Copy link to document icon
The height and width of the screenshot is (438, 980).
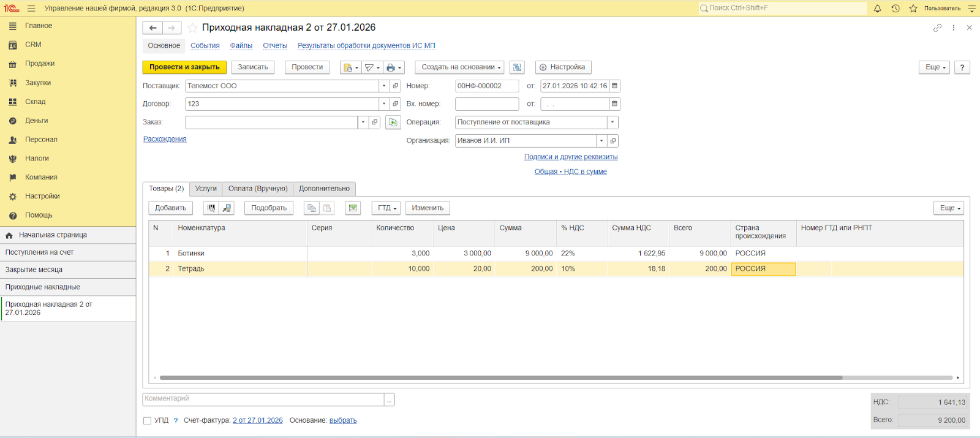point(937,28)
